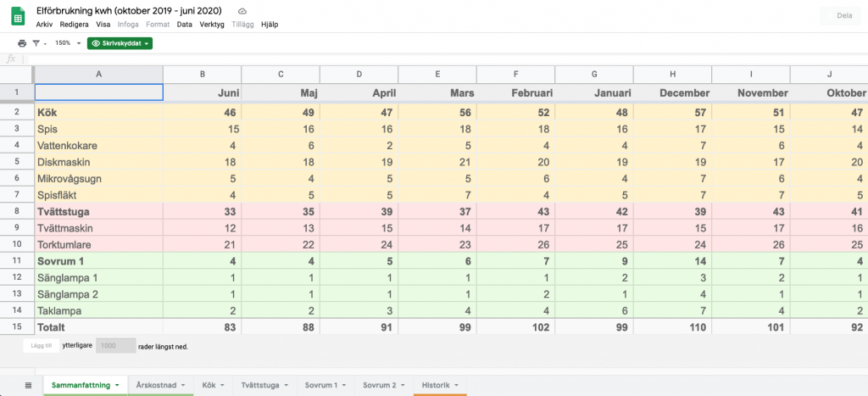Click the Lägg till button

(41, 346)
